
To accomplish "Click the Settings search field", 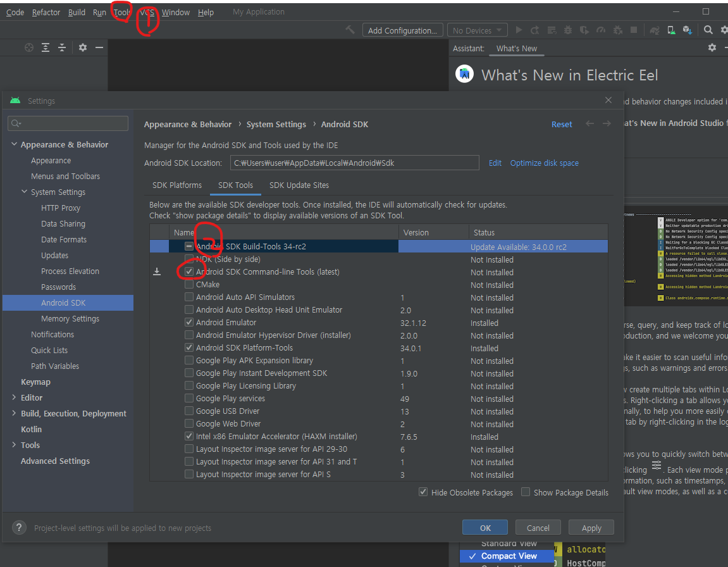I will click(68, 123).
